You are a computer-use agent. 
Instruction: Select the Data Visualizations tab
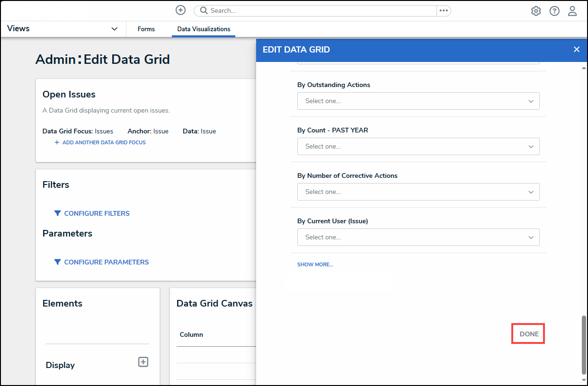pyautogui.click(x=204, y=29)
